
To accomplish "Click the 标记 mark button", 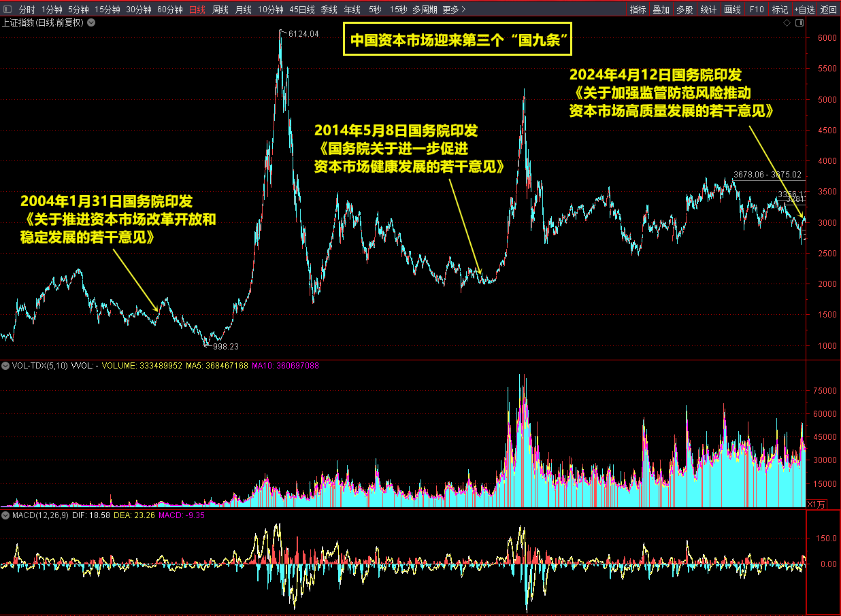I will [x=780, y=10].
